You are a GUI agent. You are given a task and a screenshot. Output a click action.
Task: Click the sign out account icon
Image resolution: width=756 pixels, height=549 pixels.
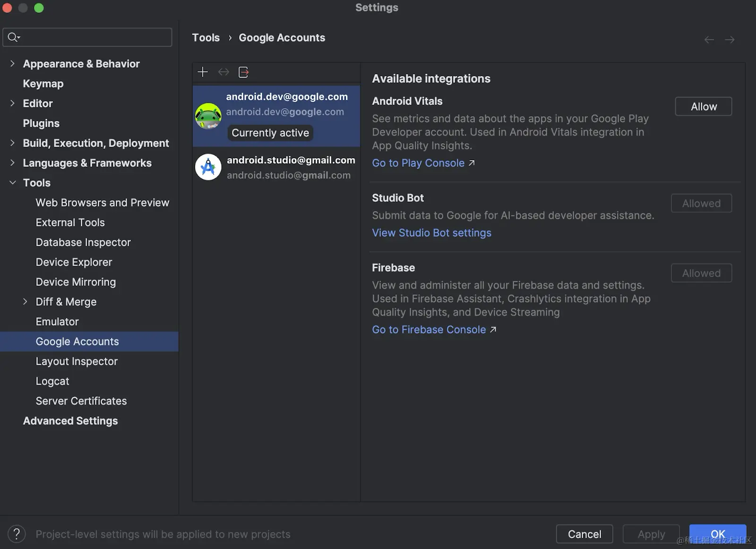244,72
